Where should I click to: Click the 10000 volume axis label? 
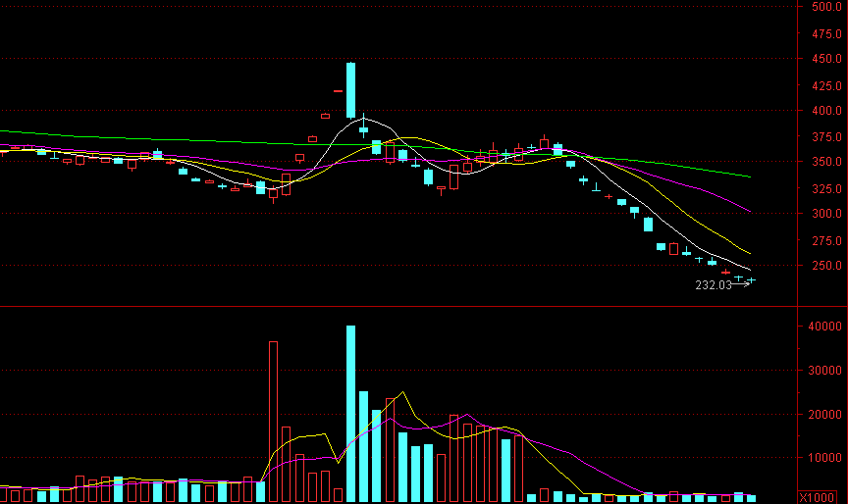(824, 458)
